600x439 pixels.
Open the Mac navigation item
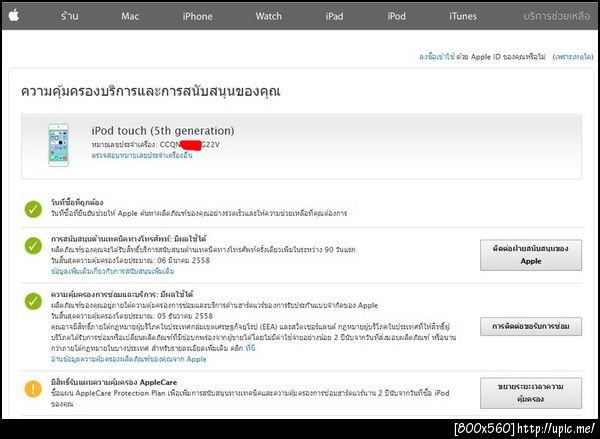tap(130, 16)
